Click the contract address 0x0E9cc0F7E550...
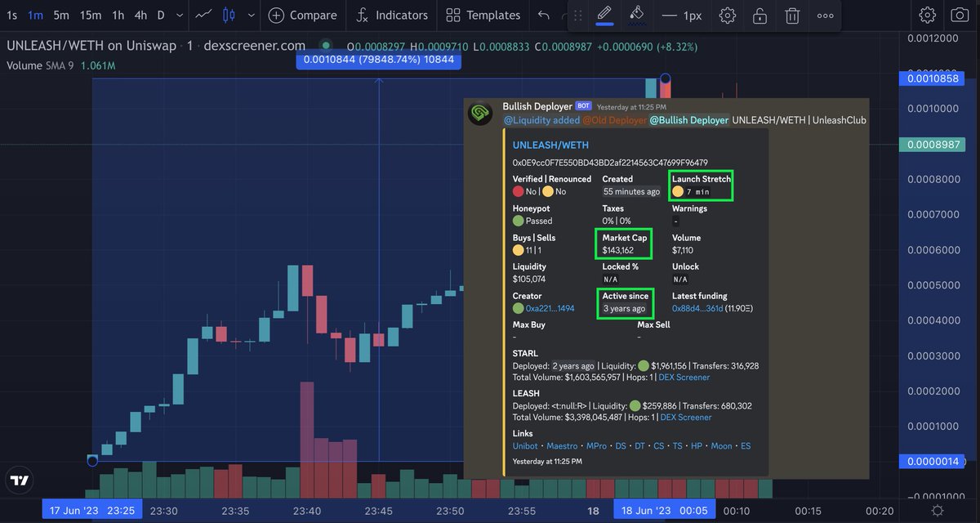 [x=610, y=163]
